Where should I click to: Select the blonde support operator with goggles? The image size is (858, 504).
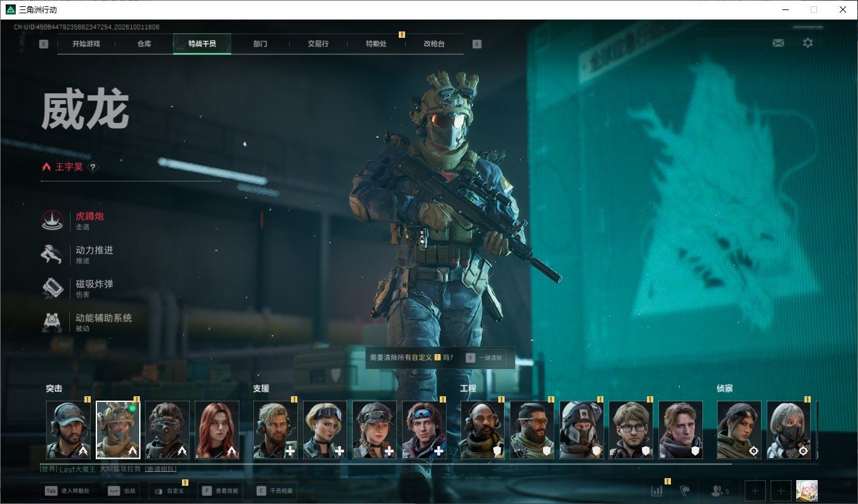coord(325,430)
